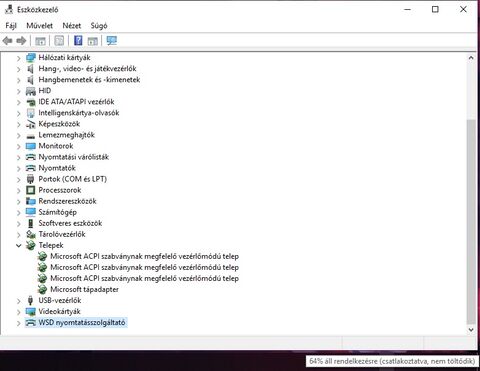Click the Képeszközök camera icon
The width and height of the screenshot is (480, 371).
click(x=31, y=124)
